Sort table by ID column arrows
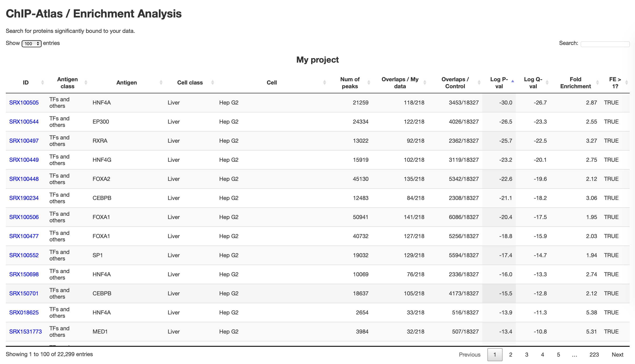Viewport: 635px width, 364px height. tap(43, 82)
